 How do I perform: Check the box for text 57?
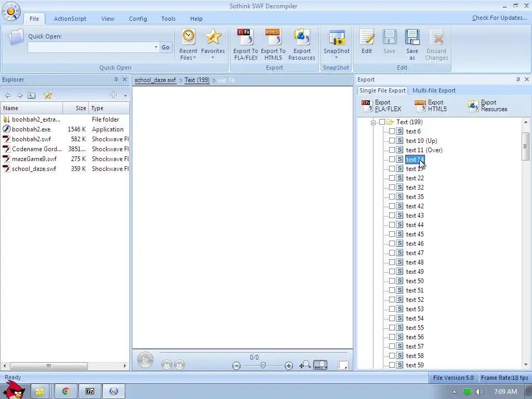pyautogui.click(x=392, y=347)
